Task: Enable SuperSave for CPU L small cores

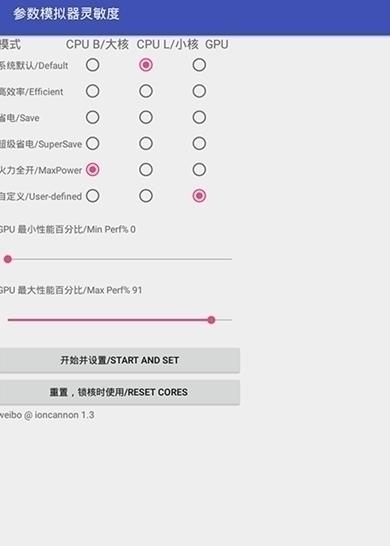Action: point(146,143)
